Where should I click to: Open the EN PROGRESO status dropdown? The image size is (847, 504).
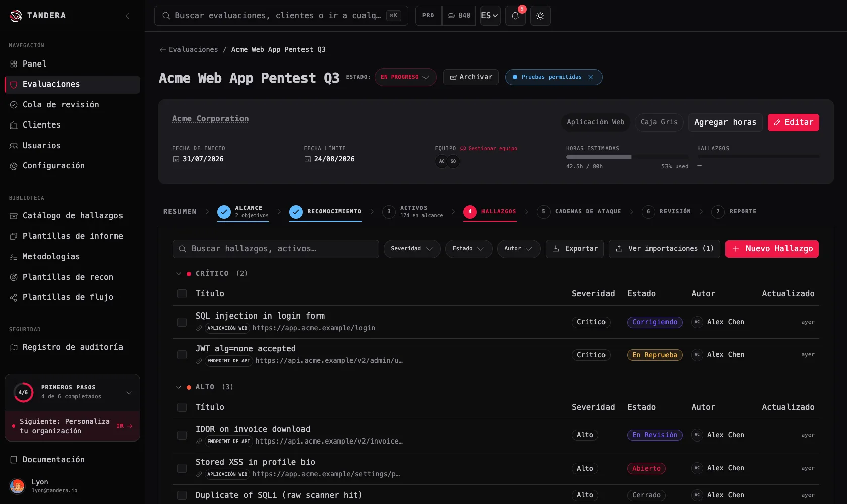tap(405, 77)
